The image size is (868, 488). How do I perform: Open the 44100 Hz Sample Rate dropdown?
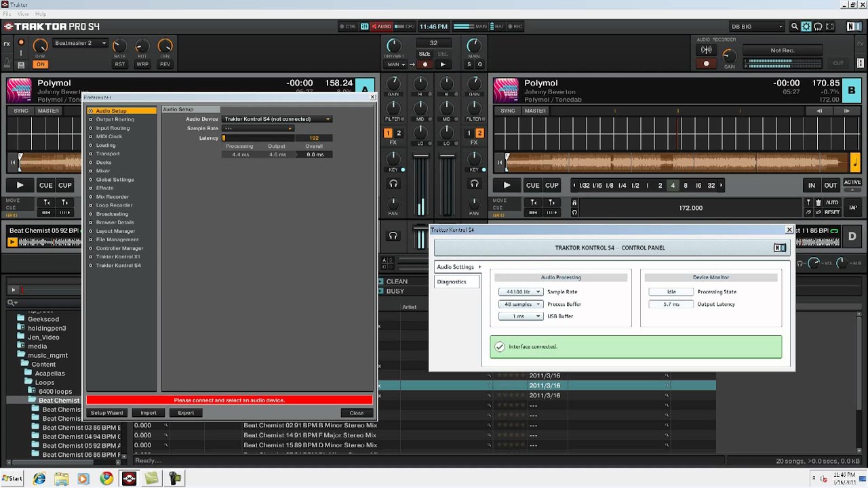521,292
